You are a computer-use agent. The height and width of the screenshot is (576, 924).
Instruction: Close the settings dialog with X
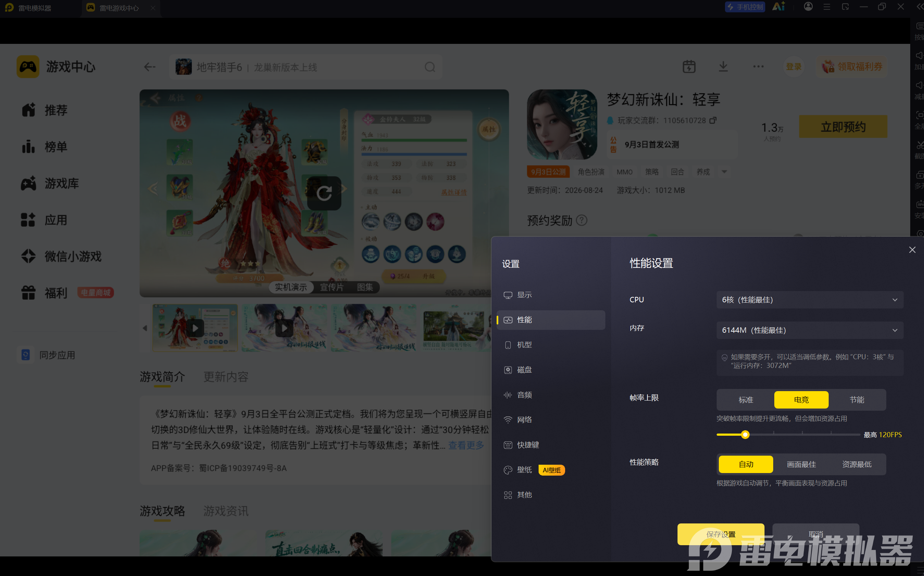tap(912, 250)
